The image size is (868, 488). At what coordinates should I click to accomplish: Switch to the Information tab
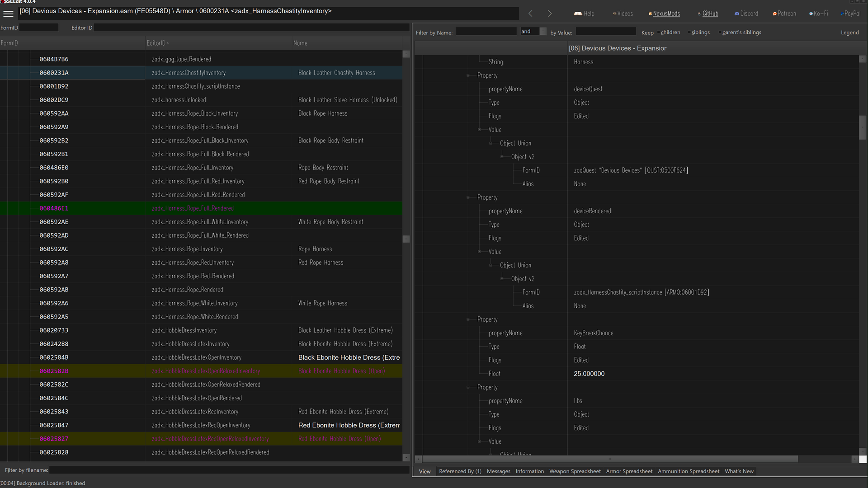pos(529,471)
